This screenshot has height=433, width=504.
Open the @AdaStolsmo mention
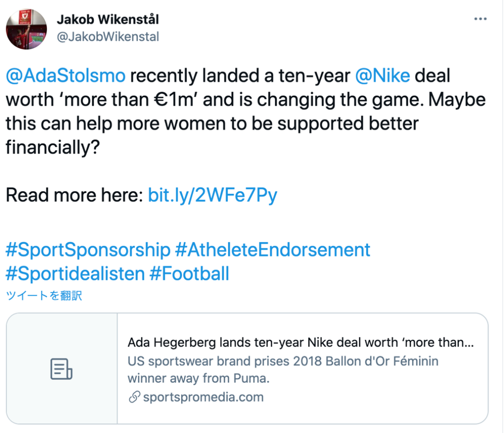[x=65, y=76]
